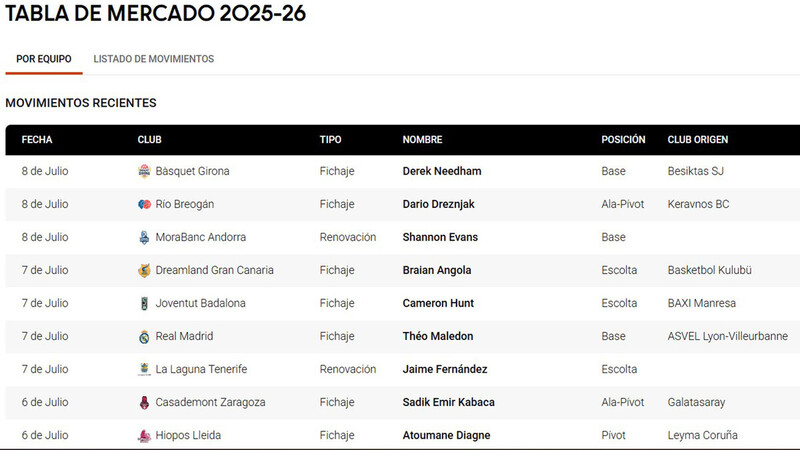The width and height of the screenshot is (800, 450).
Task: Click the Fecha column header
Action: 37,140
